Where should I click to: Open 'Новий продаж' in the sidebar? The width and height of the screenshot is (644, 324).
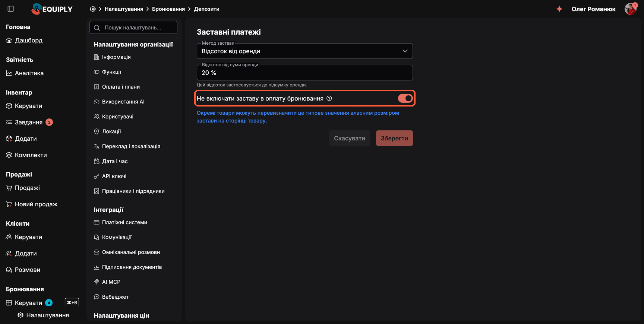coord(32,204)
